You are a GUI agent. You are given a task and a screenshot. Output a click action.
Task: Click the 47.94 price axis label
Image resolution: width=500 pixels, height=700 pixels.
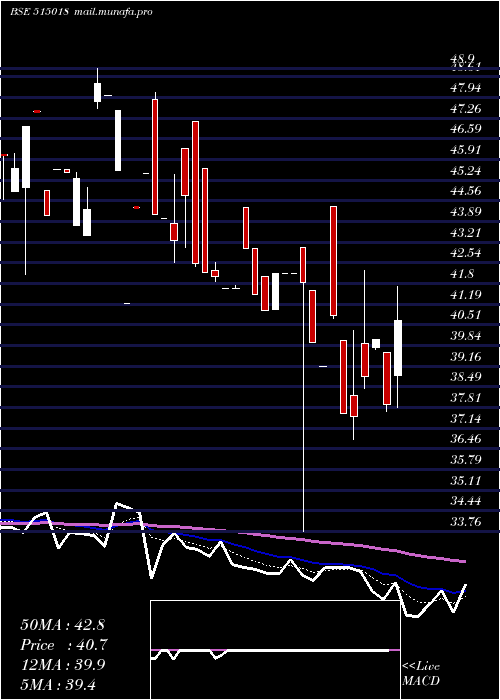tap(466, 88)
